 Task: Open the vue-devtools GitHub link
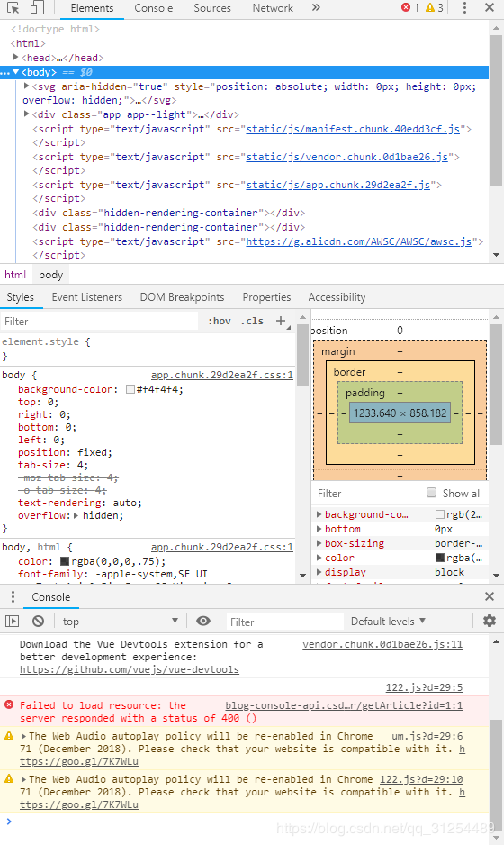coord(130,669)
